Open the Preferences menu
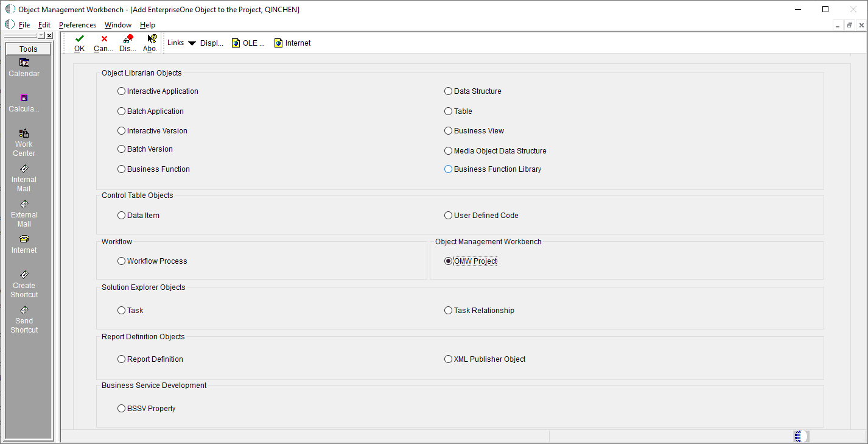 [x=77, y=25]
